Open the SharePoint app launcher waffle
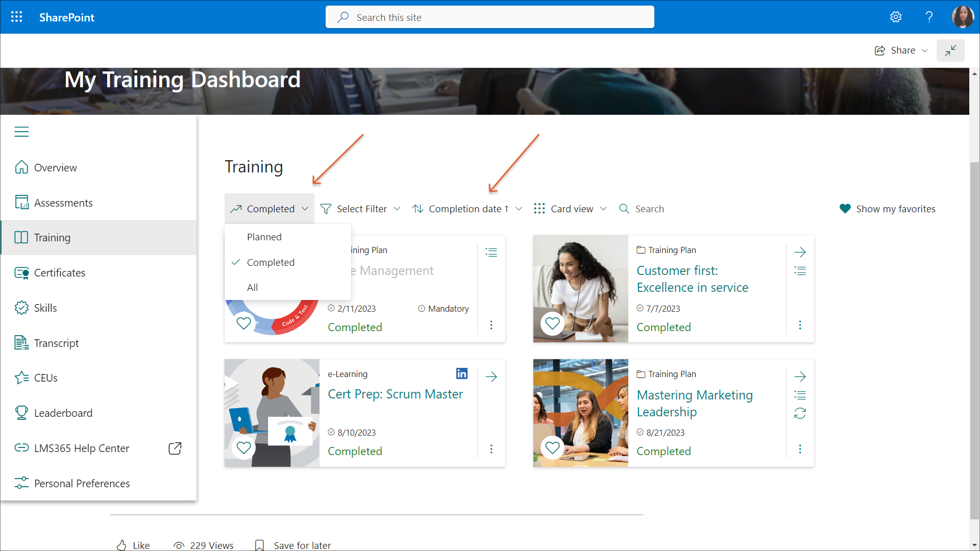Image resolution: width=980 pixels, height=551 pixels. coord(16,17)
